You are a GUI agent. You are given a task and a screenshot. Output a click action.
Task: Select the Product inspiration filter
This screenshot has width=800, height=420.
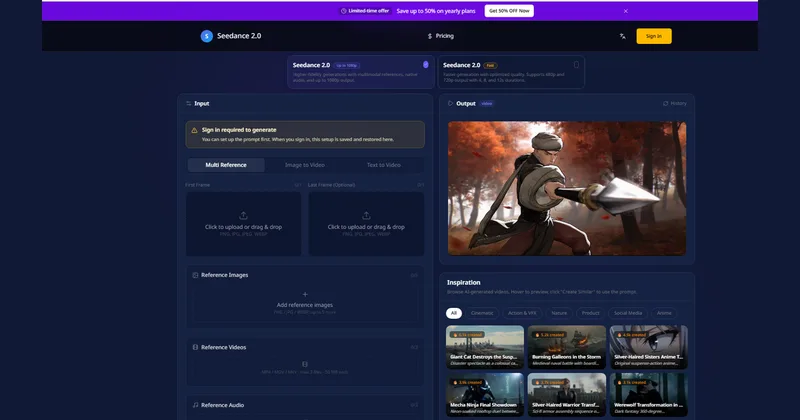tap(590, 313)
